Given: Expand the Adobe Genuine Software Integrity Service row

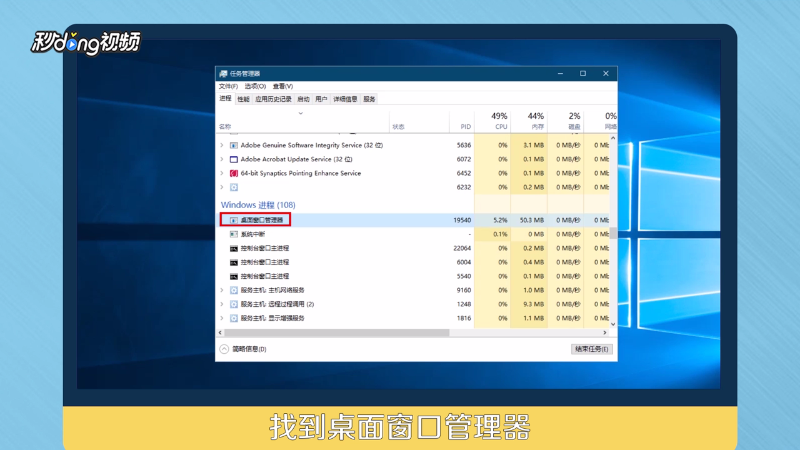Looking at the screenshot, I should pyautogui.click(x=222, y=145).
